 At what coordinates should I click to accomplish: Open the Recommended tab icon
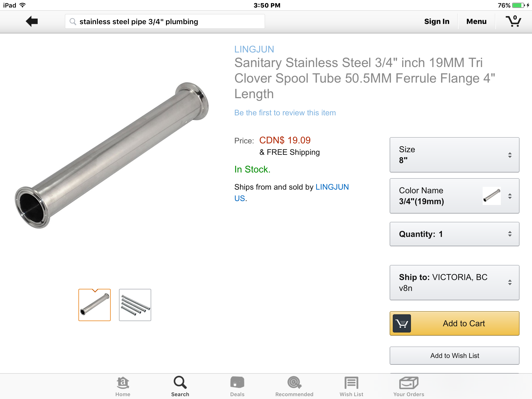294,383
